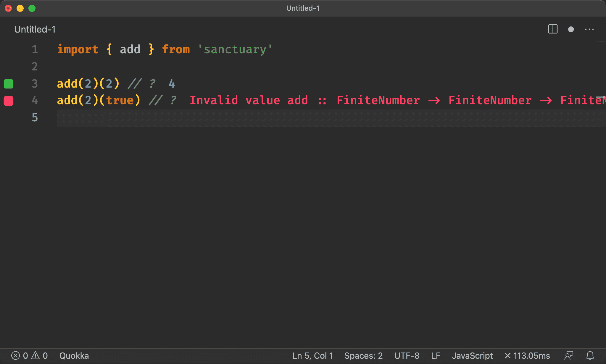The image size is (606, 364).
Task: Select the Untitled-1 editor tab
Action: [35, 29]
